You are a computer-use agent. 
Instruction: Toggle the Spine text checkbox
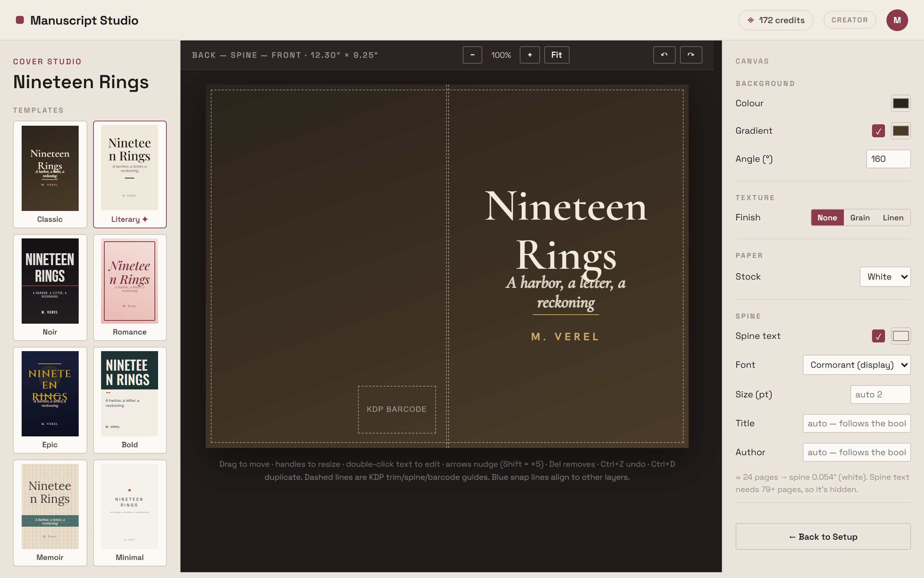[x=878, y=336]
